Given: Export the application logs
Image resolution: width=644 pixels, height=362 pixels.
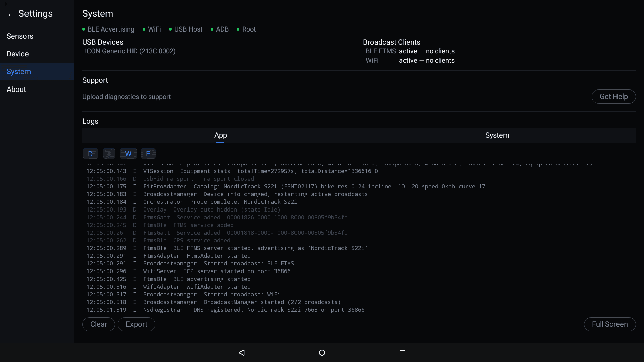Looking at the screenshot, I should pyautogui.click(x=136, y=324).
